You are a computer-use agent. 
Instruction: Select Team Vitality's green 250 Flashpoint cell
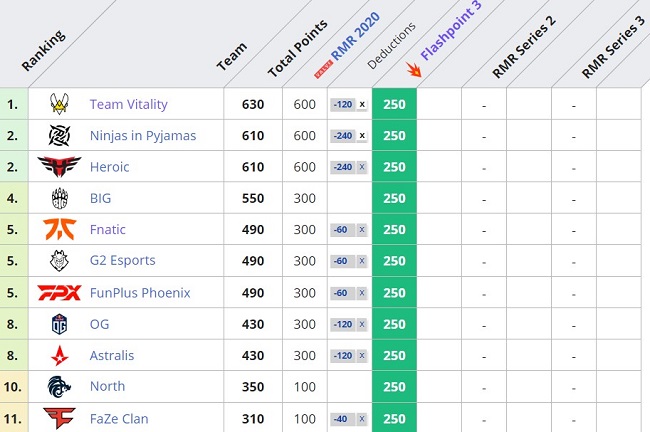pyautogui.click(x=394, y=104)
